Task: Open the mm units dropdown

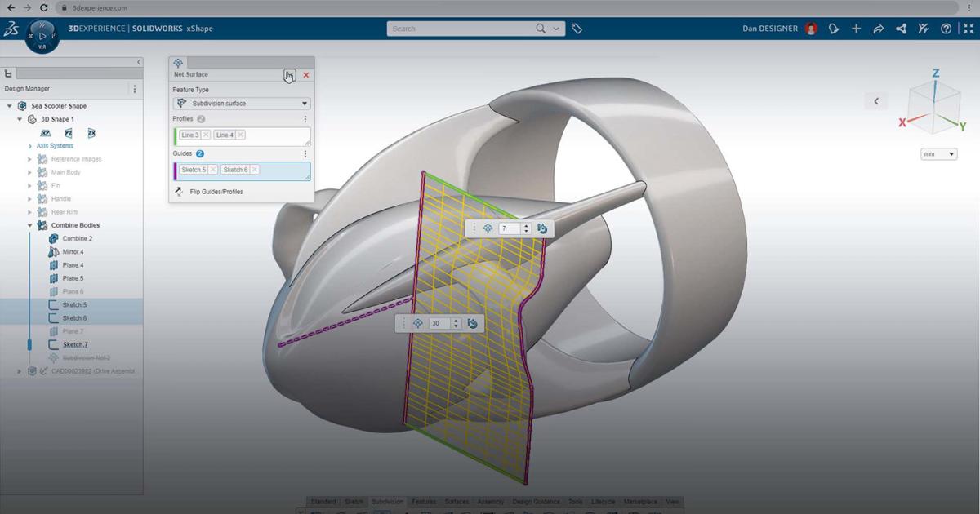Action: [937, 153]
